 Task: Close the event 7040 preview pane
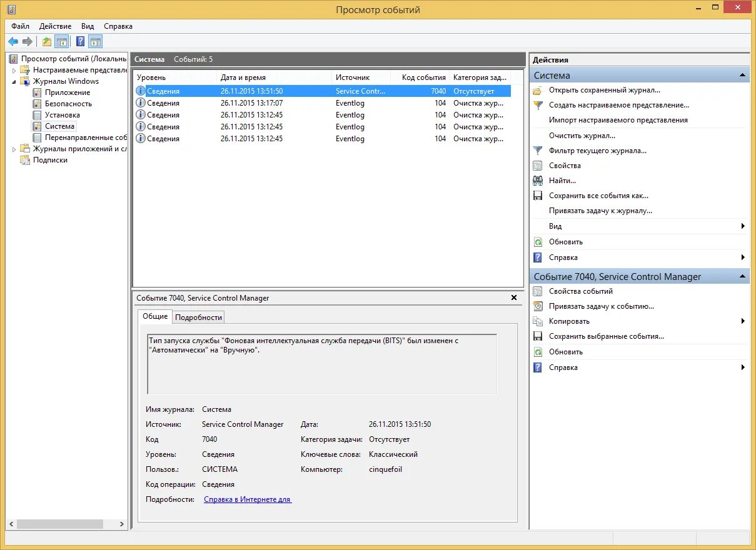point(514,297)
